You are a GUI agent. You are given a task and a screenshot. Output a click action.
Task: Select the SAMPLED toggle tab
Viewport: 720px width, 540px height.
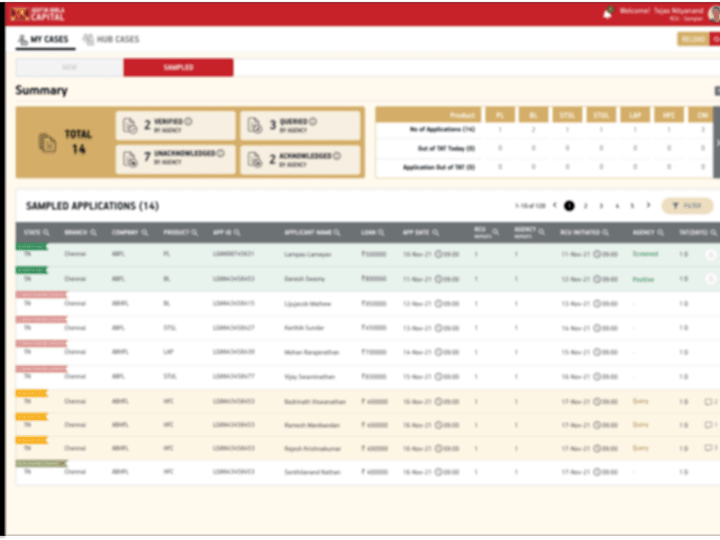179,68
